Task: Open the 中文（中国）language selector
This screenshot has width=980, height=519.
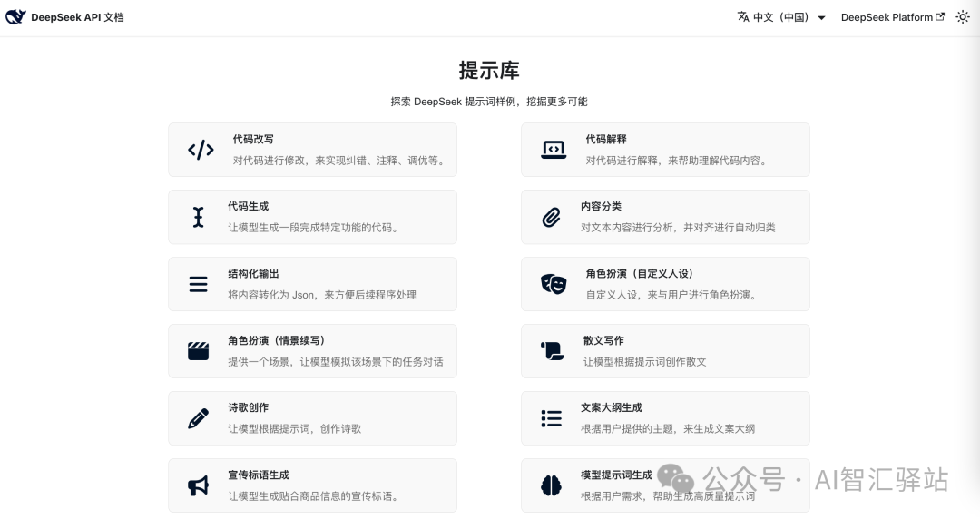Action: tap(781, 17)
